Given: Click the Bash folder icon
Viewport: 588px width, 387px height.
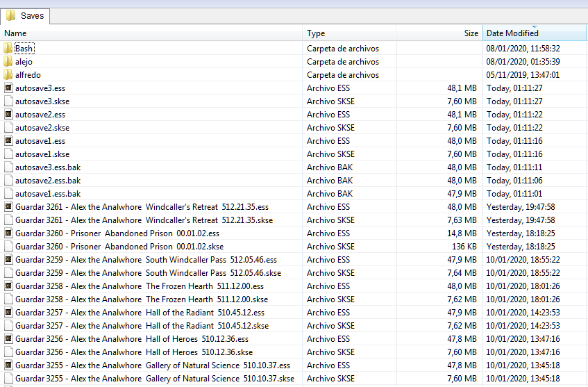Looking at the screenshot, I should tap(8, 49).
